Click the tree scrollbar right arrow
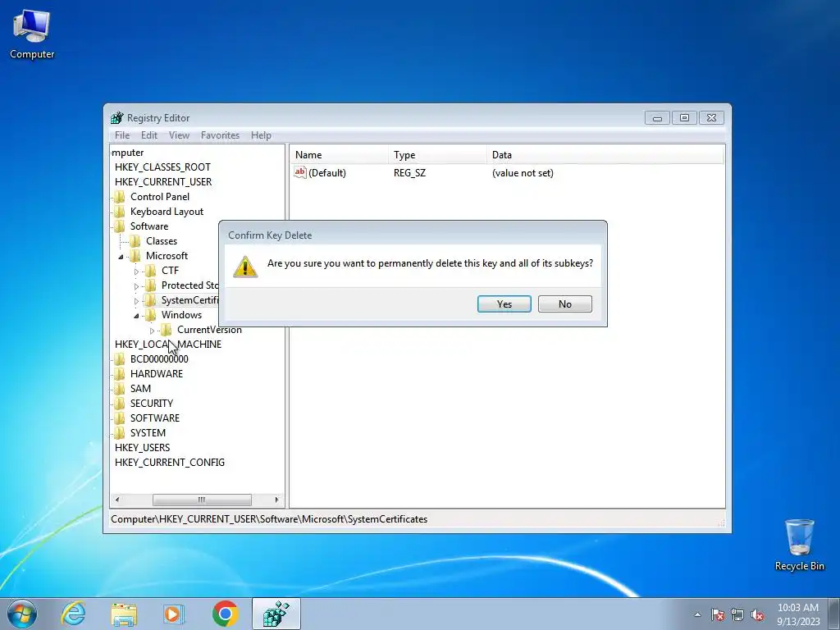The image size is (840, 630). [x=276, y=500]
